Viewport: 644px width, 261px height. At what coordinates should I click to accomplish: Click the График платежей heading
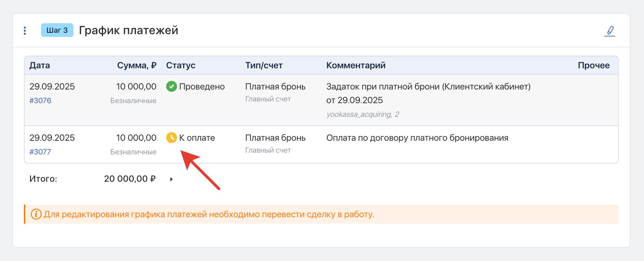(128, 31)
